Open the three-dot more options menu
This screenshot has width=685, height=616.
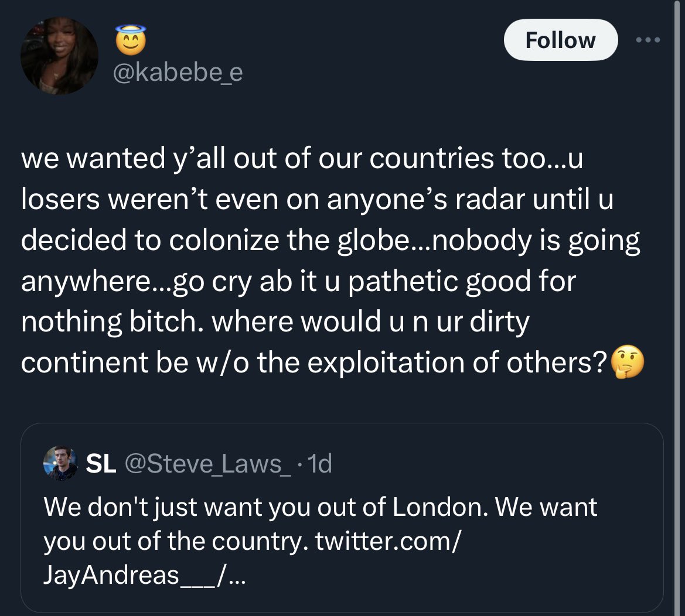click(648, 40)
